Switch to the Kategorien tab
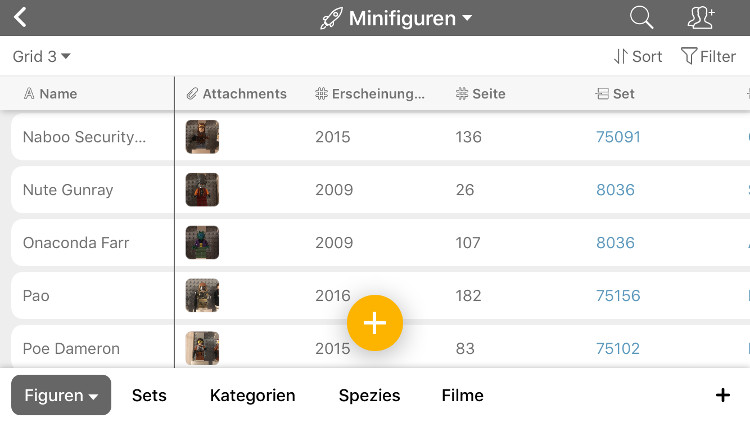Screen dimensions: 750x422 pyautogui.click(x=252, y=395)
